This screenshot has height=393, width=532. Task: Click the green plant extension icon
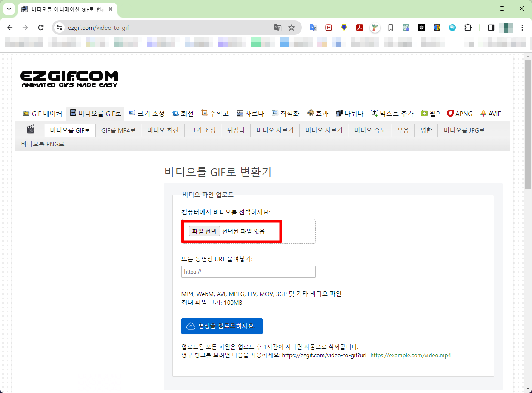375,28
